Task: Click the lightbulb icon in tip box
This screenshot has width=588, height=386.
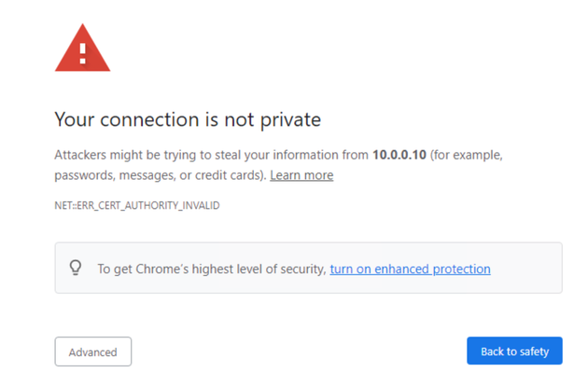Action: click(76, 268)
